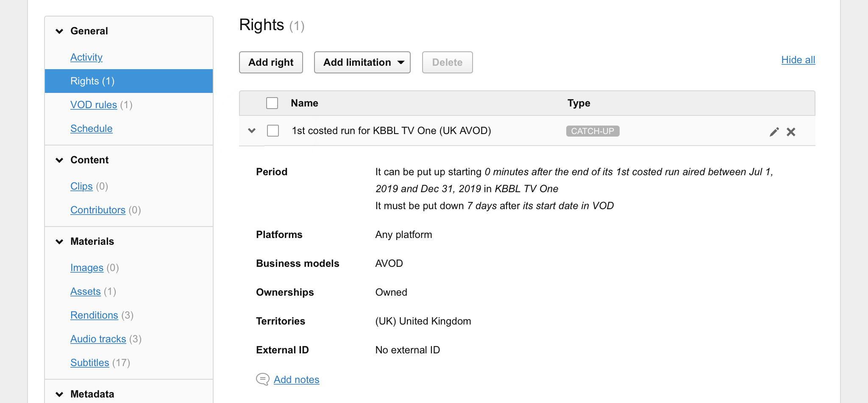Click the Hide all link
The image size is (868, 403).
coord(798,60)
